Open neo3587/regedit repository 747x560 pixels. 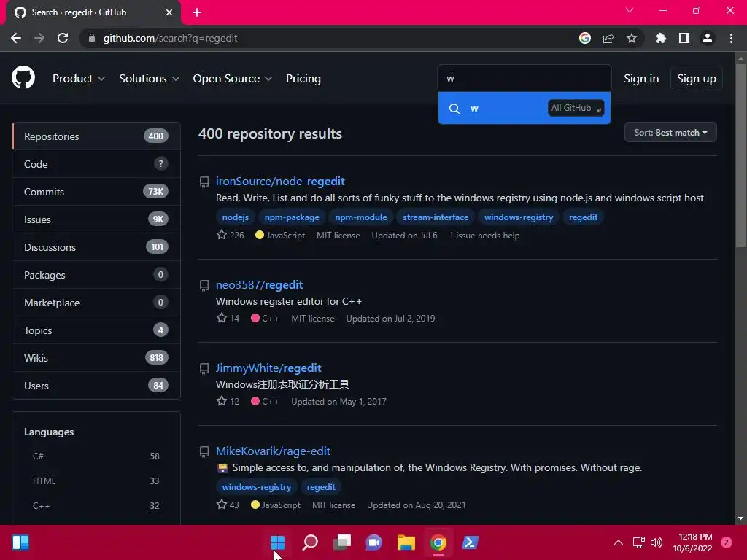[x=259, y=285]
